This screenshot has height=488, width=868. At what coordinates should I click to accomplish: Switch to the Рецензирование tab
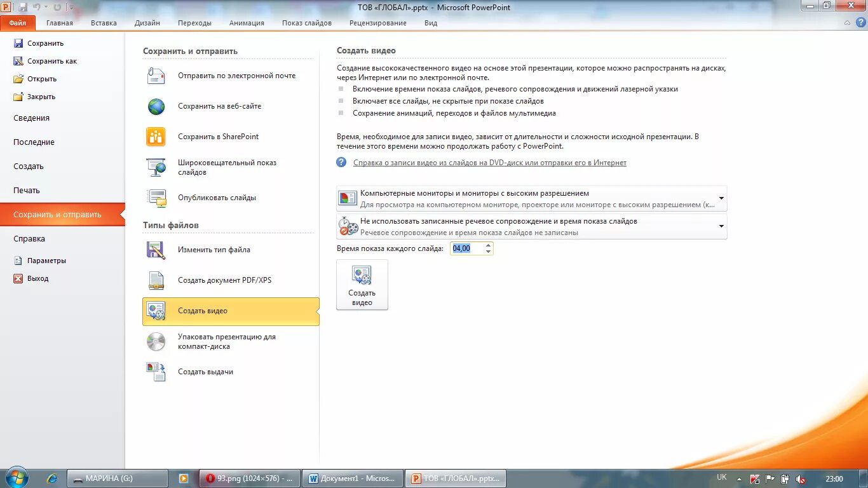(x=378, y=23)
